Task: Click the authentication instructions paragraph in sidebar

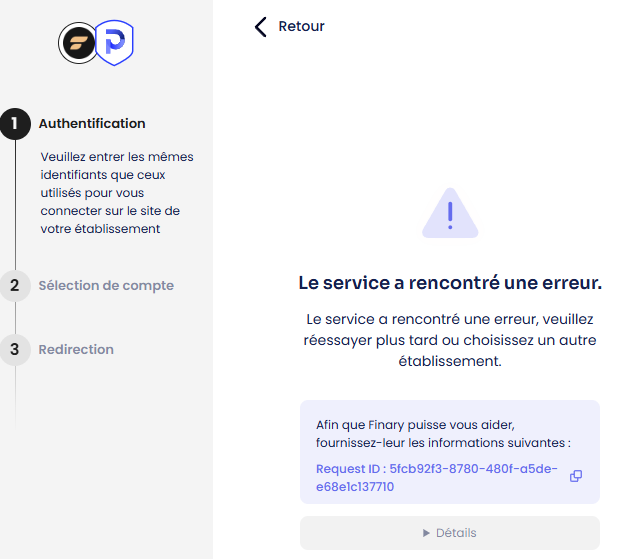Action: 117,193
